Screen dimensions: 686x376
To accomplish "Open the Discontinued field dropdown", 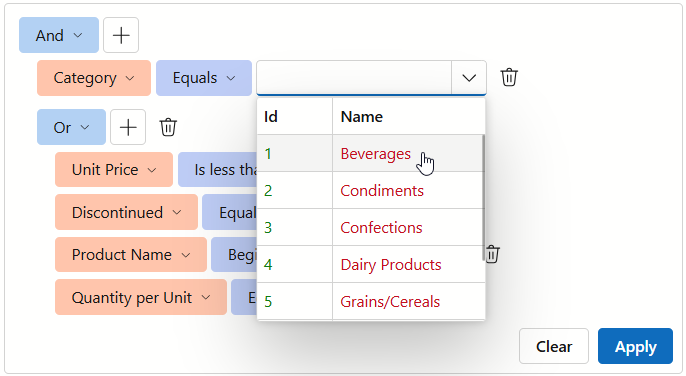I will click(126, 212).
